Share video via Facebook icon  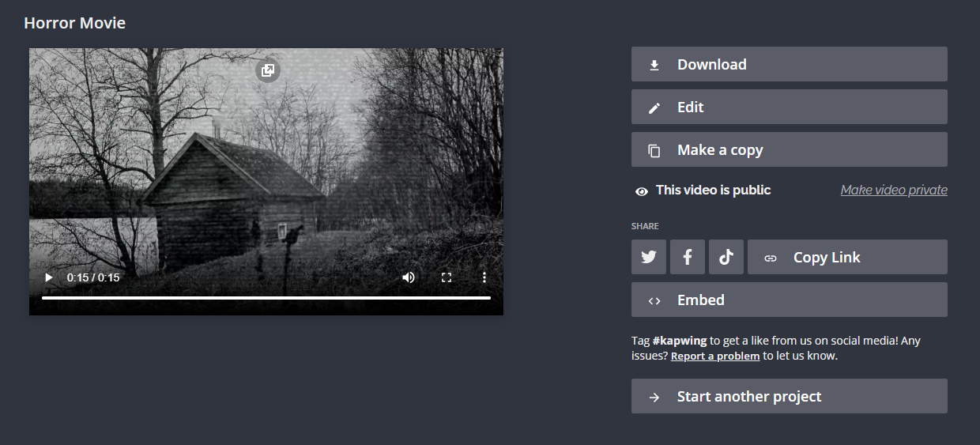688,257
